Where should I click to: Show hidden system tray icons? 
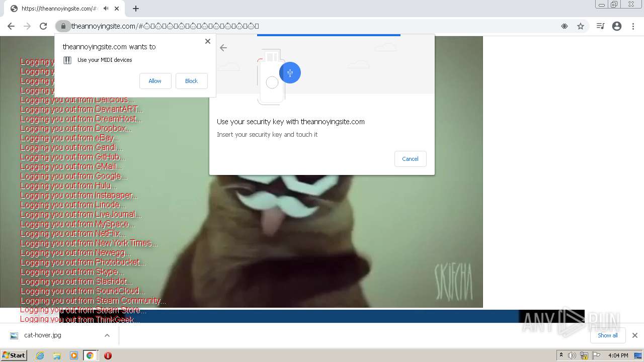point(561,355)
